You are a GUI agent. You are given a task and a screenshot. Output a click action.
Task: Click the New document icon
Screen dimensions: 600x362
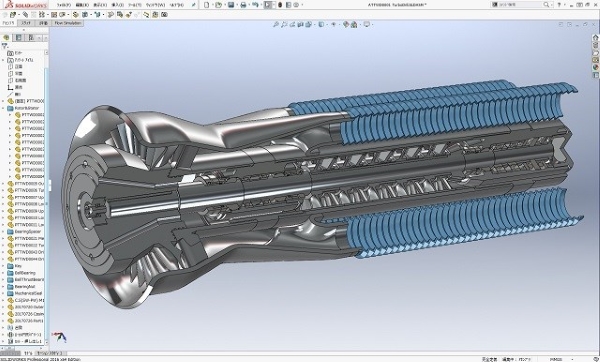[x=207, y=5]
